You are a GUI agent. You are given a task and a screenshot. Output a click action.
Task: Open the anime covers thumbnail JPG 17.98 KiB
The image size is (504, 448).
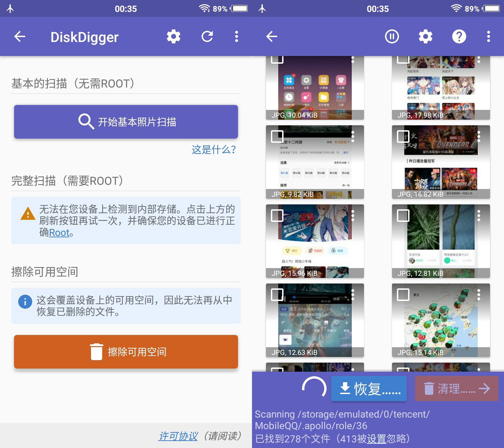click(441, 88)
